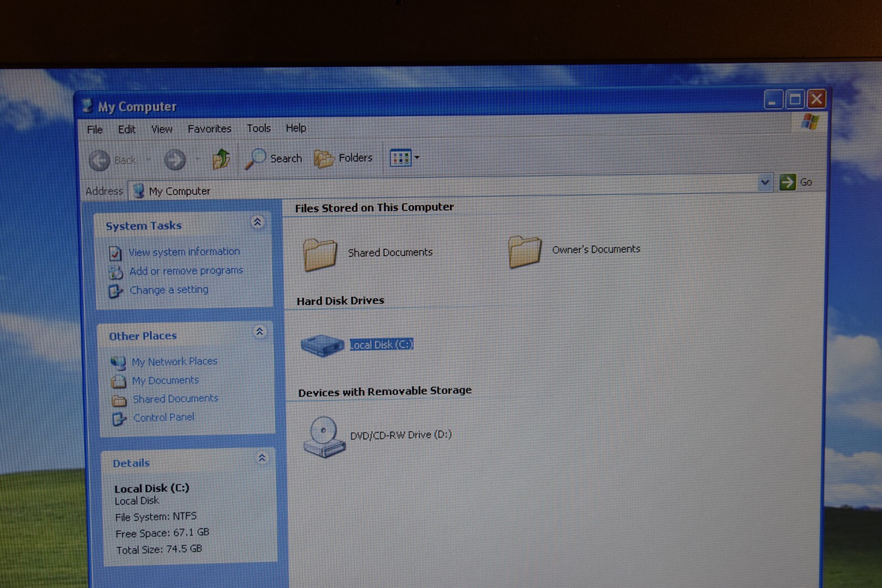Click the Back navigation arrow icon
882x588 pixels.
click(x=99, y=160)
